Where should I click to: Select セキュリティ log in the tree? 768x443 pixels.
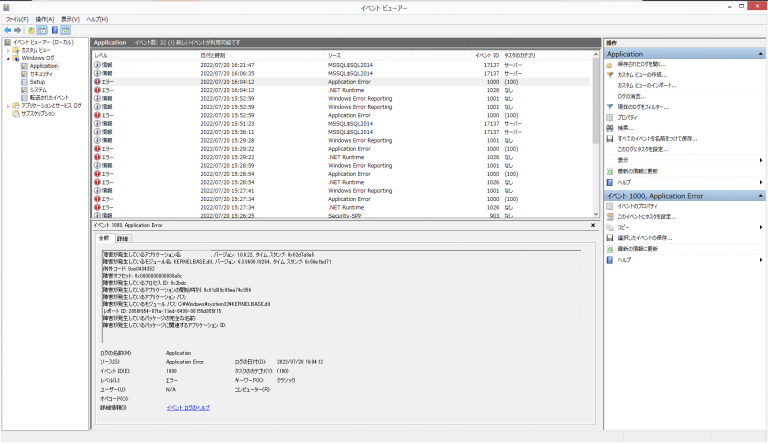tap(41, 74)
